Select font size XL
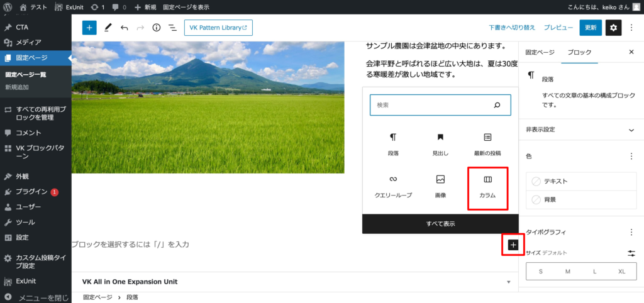This screenshot has width=644, height=303. coord(622,272)
